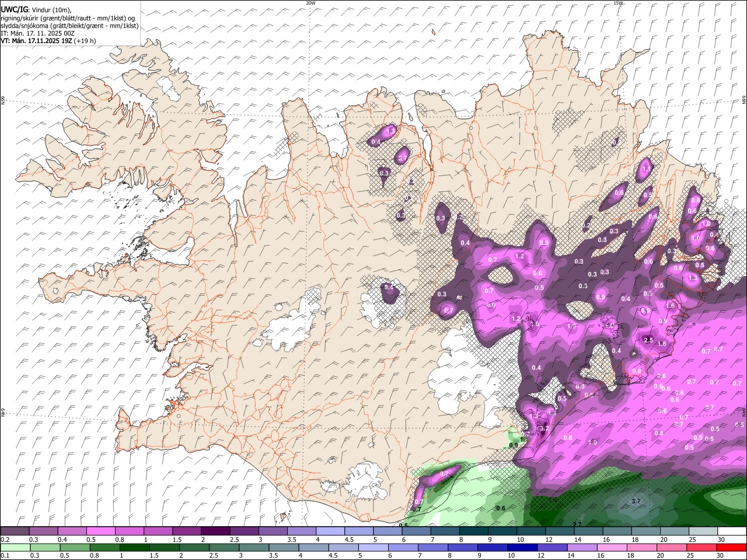747x560 pixels.
Task: Click the '15W' longitude label at the top
Action: tap(618, 3)
